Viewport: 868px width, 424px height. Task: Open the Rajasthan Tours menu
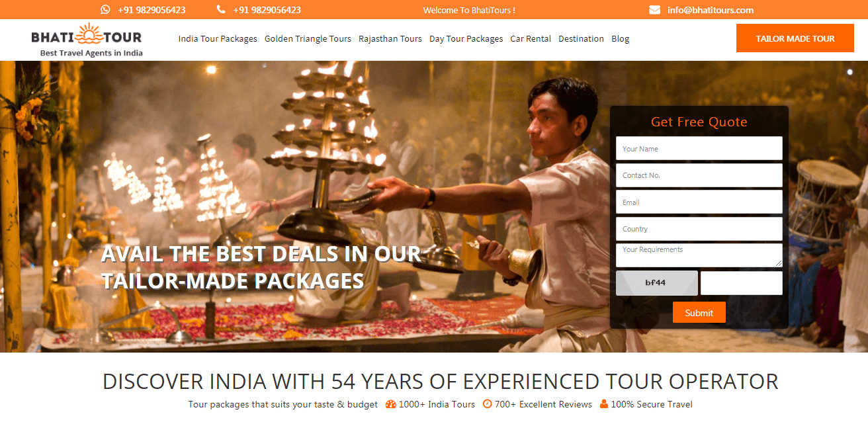click(390, 39)
